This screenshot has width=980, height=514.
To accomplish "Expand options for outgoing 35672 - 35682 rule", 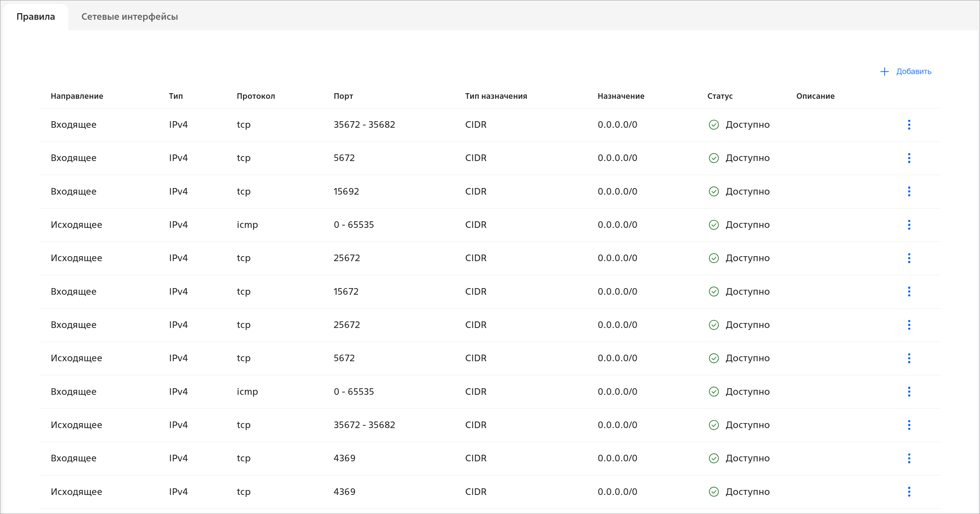I will (x=909, y=425).
